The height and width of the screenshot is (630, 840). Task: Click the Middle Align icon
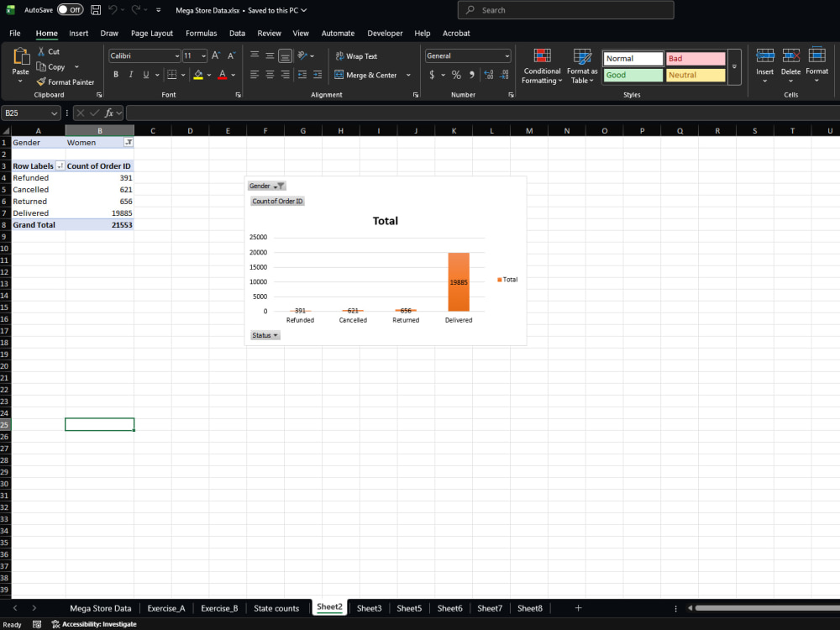(x=270, y=55)
